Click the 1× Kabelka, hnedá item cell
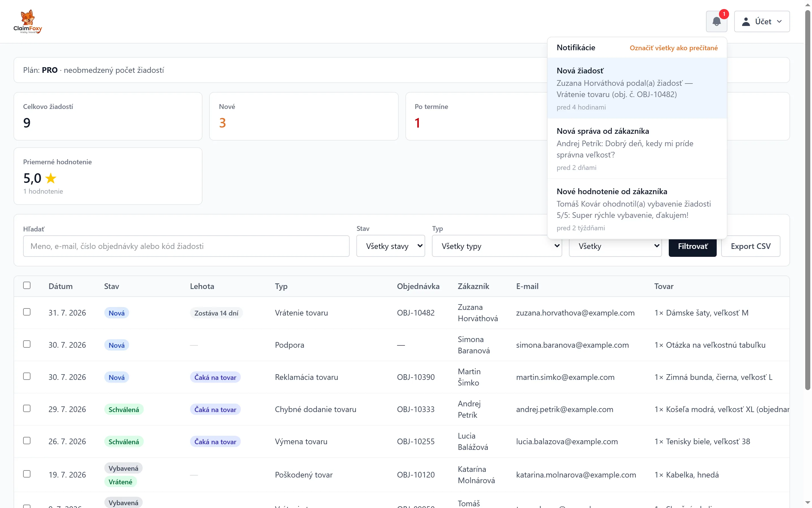Image resolution: width=812 pixels, height=508 pixels. click(x=686, y=474)
